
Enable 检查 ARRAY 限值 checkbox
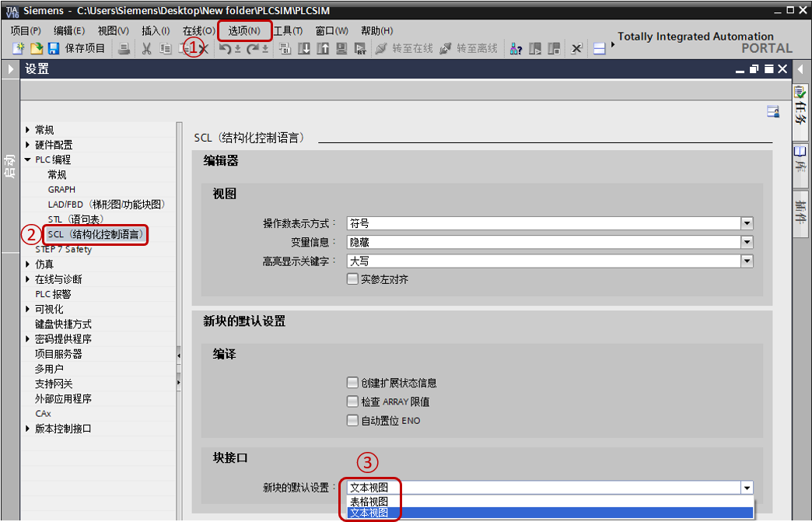pyautogui.click(x=352, y=401)
